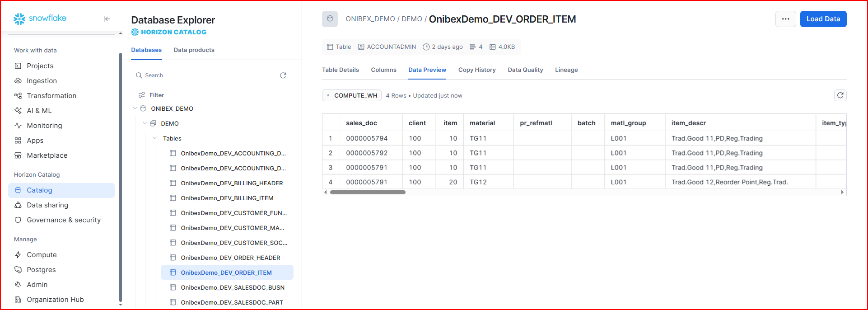Open OnibexDemo_DEV_SALESDOC_BUSN table
This screenshot has height=310, width=868.
pyautogui.click(x=227, y=287)
